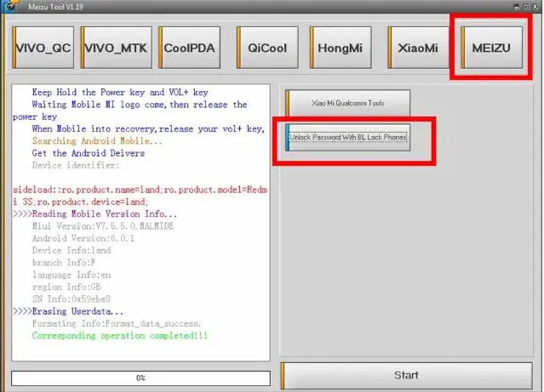Switch to the HongMi brand button
The image size is (544, 392).
(x=341, y=48)
